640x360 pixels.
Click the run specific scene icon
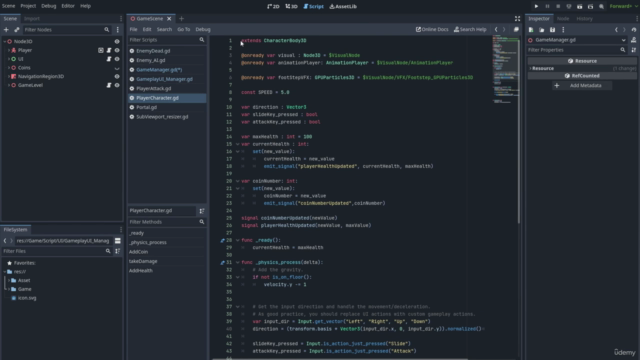coord(590,6)
